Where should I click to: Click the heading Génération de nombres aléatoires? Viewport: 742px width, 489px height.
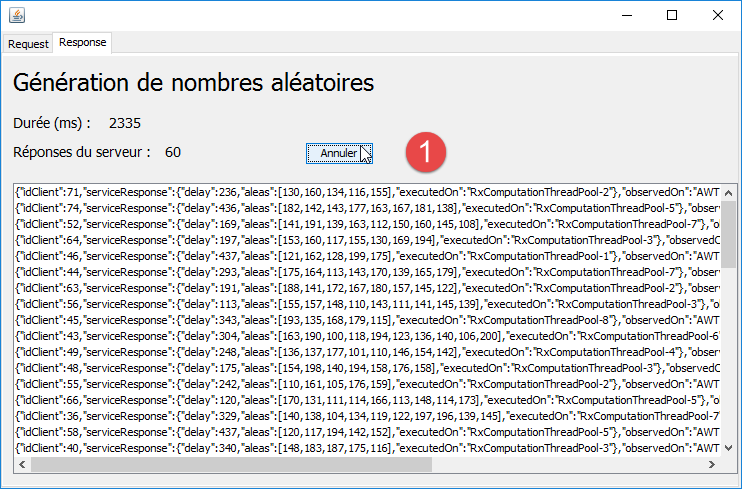click(193, 82)
